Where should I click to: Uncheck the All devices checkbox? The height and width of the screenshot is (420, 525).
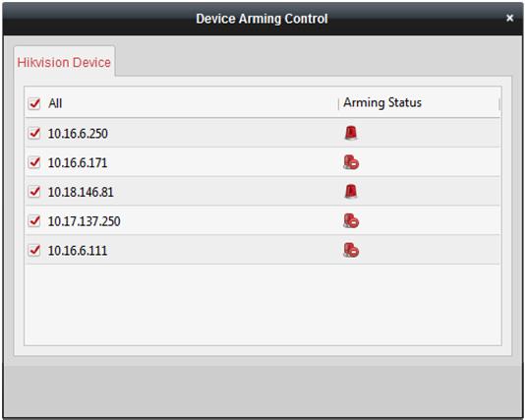click(x=34, y=103)
